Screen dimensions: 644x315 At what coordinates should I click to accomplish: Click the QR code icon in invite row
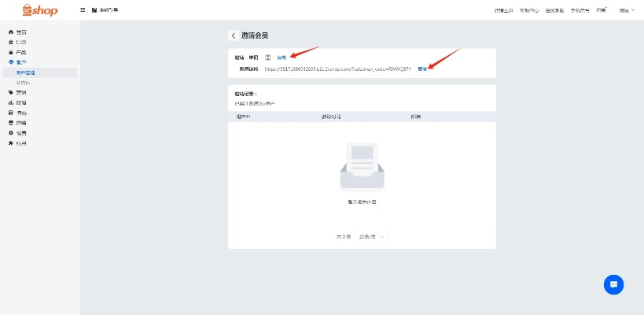(x=267, y=57)
